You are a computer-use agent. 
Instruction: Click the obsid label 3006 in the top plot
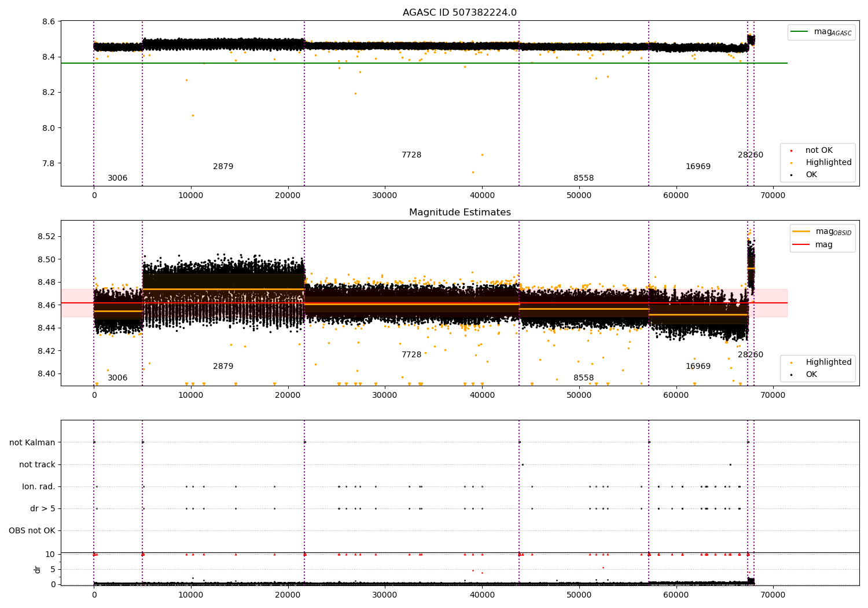pyautogui.click(x=117, y=178)
